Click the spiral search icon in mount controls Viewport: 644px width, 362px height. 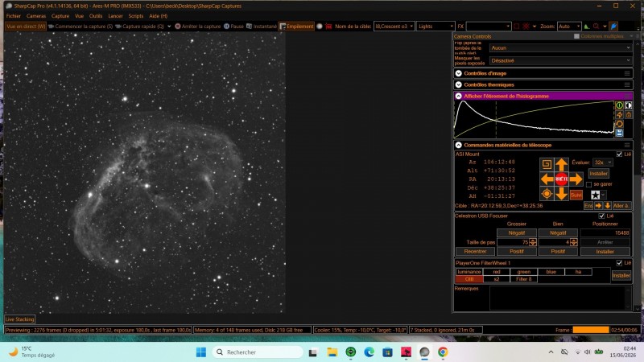tap(547, 165)
